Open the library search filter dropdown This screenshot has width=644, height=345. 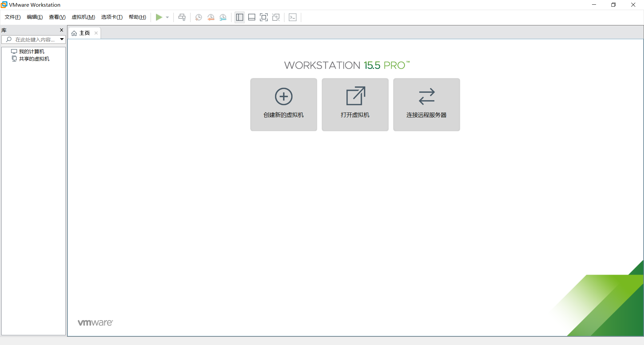(62, 40)
